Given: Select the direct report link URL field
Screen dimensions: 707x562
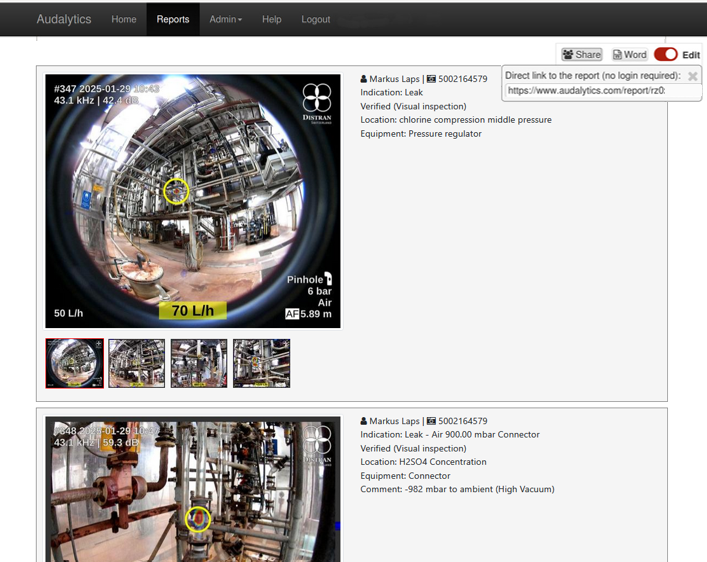Looking at the screenshot, I should [x=602, y=91].
